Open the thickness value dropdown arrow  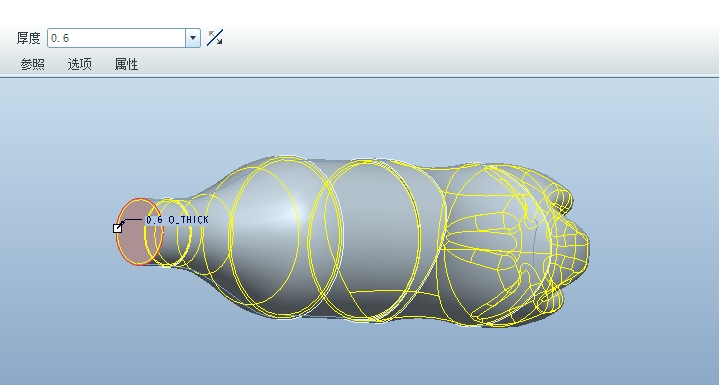(x=193, y=38)
